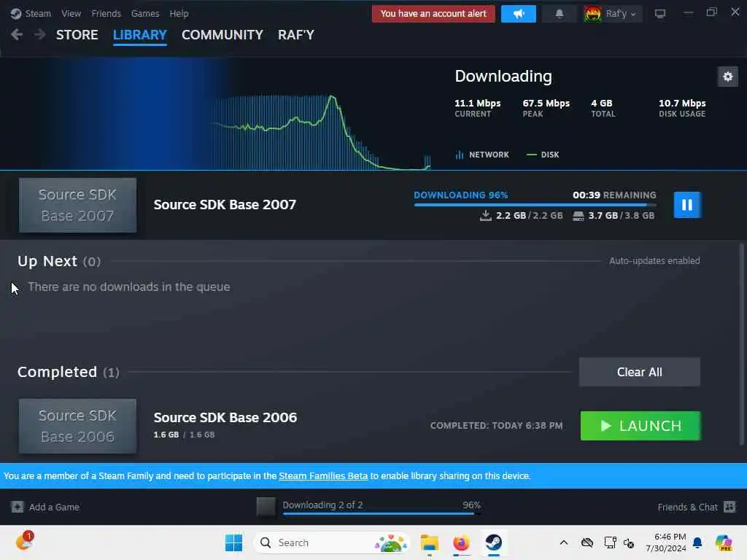Screen dimensions: 747x560
Task: Click bottom bar game thumbnail
Action: click(266, 507)
